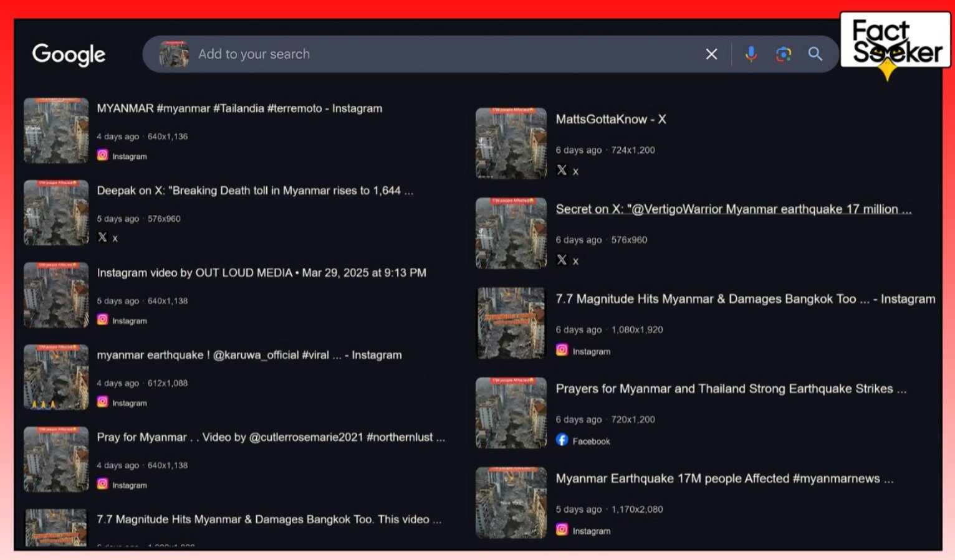955x560 pixels.
Task: Click Instagram icon under 1,080x1,920 result
Action: pos(562,350)
